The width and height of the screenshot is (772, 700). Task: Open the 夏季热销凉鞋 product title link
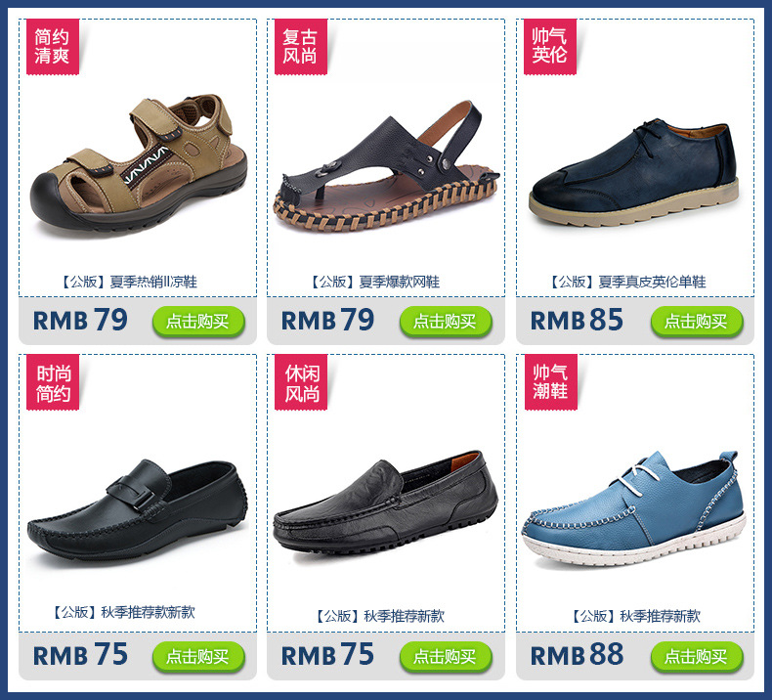(x=129, y=282)
